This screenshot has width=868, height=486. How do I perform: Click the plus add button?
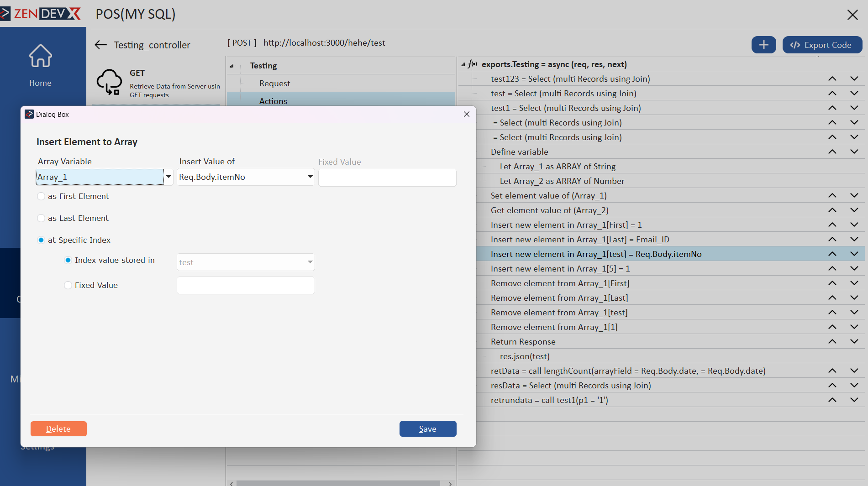point(763,45)
